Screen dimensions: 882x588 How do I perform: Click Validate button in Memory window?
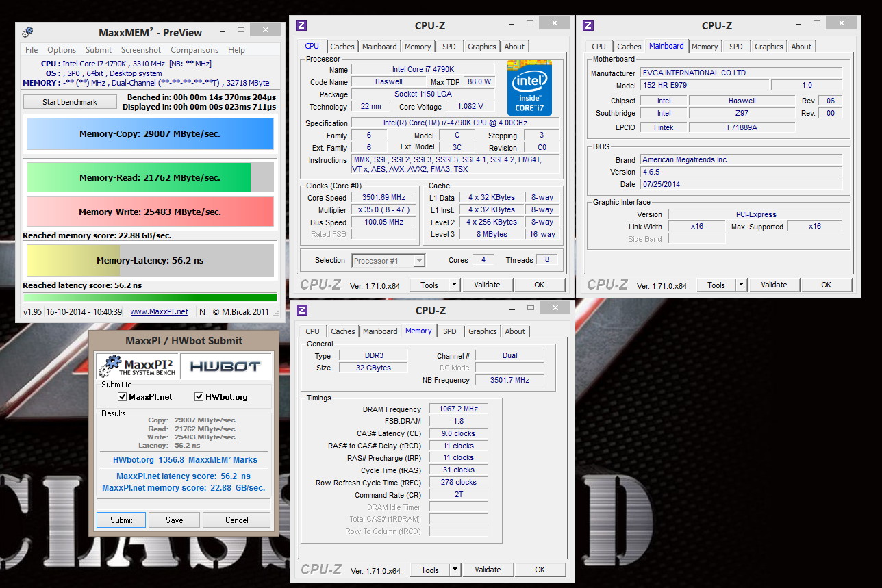488,570
